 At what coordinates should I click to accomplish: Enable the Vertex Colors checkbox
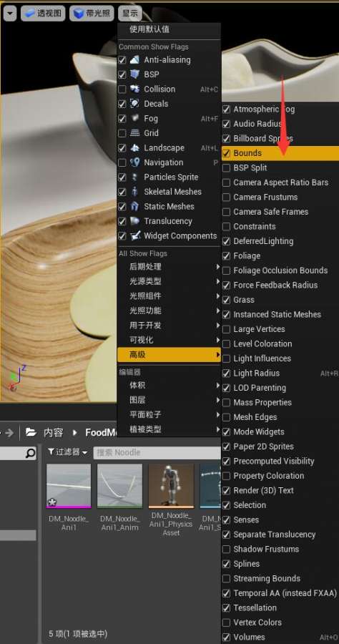[x=226, y=623]
